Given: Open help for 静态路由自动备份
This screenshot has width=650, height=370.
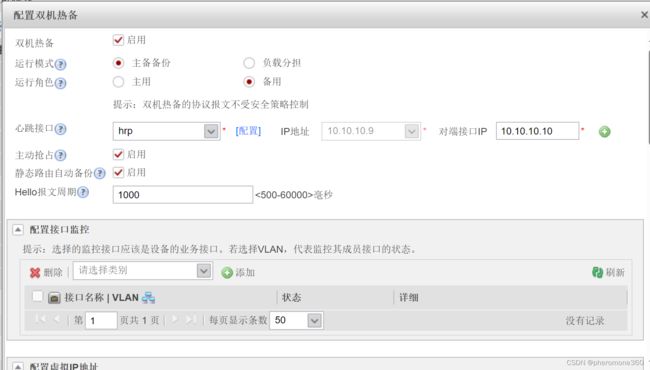Looking at the screenshot, I should [99, 173].
